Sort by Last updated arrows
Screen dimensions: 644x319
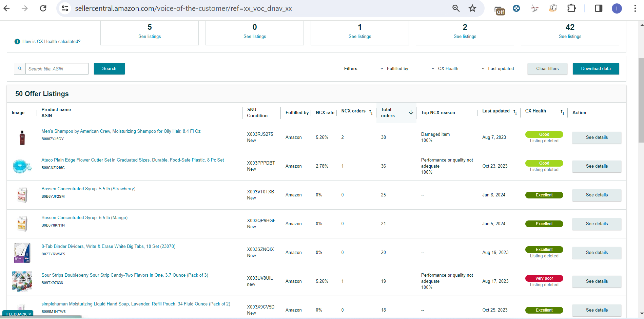[x=515, y=112]
